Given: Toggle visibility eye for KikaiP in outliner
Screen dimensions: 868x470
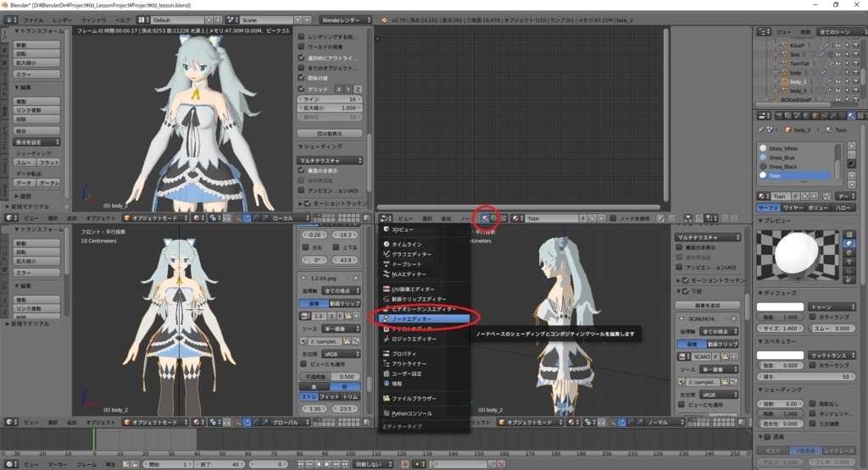Looking at the screenshot, I should coord(837,46).
